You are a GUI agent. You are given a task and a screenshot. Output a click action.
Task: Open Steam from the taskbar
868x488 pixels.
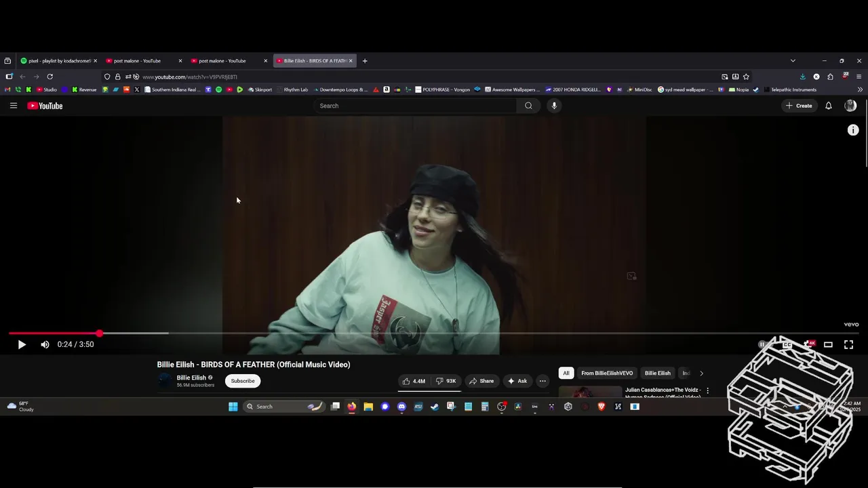pos(435,407)
